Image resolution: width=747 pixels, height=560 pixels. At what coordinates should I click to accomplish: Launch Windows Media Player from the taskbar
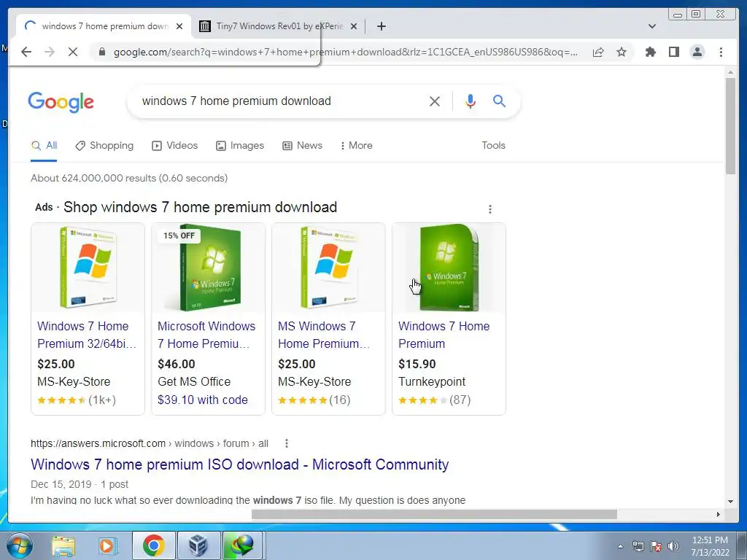pos(108,545)
